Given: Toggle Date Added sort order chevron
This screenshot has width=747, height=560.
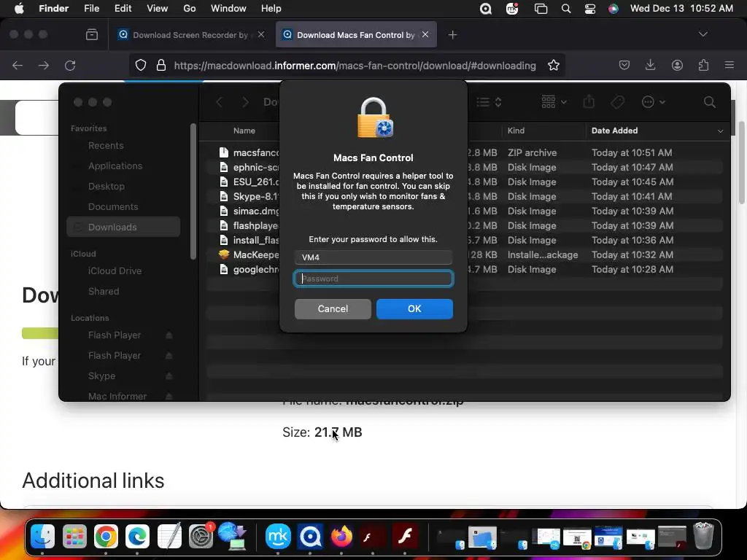Looking at the screenshot, I should pos(720,131).
